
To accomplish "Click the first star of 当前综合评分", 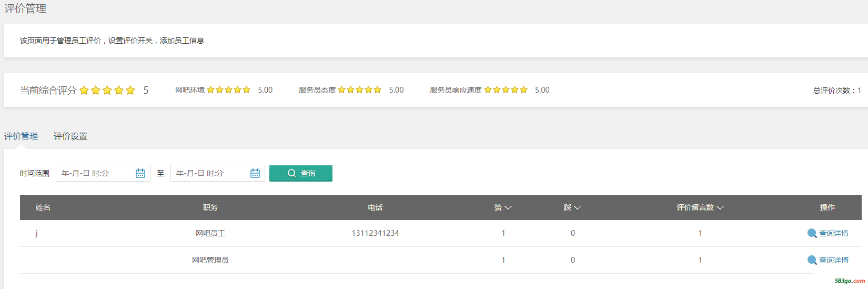I will pos(84,91).
